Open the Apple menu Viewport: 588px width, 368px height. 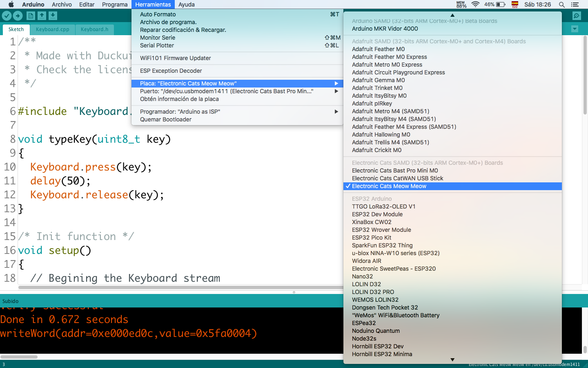coord(11,4)
